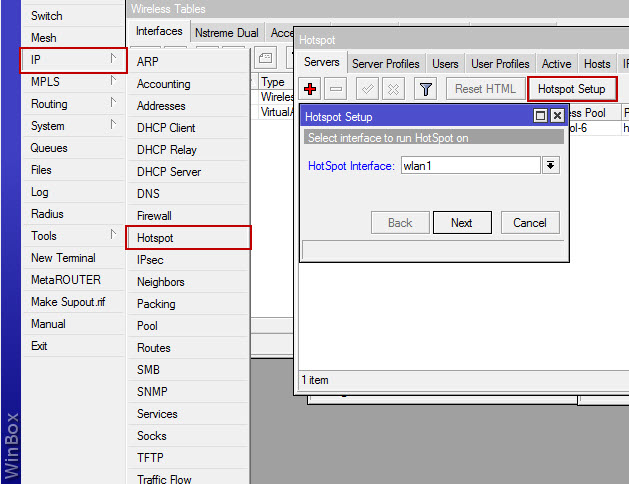The height and width of the screenshot is (484, 629).
Task: Open Accounting from the IP submenu
Action: 188,84
